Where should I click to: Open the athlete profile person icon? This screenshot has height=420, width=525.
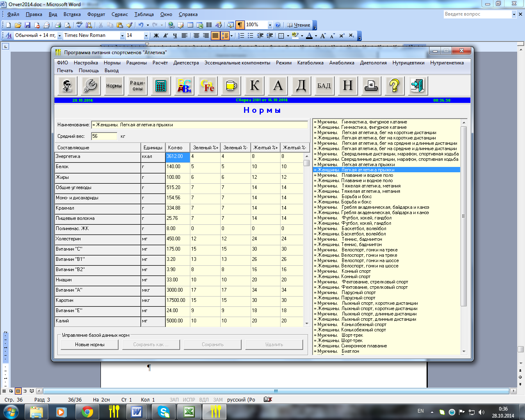pyautogui.click(x=67, y=86)
